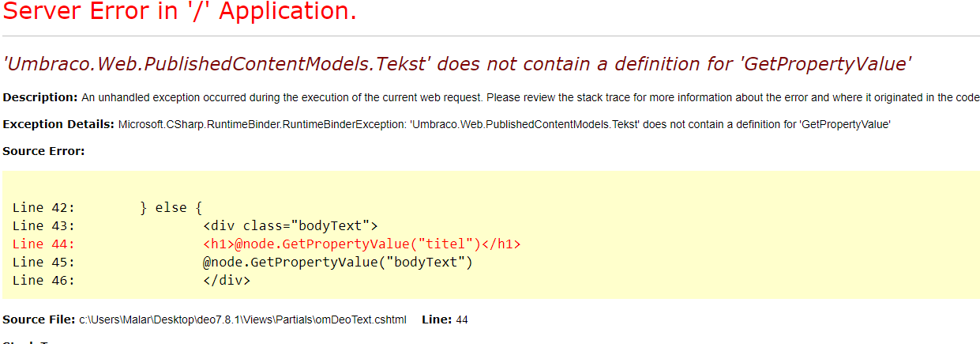The height and width of the screenshot is (344, 980).
Task: Click the 'Line 46:' label in source
Action: 43,281
